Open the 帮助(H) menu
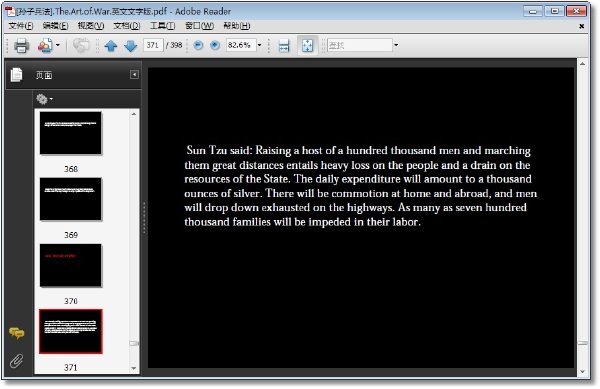600x389 pixels. pos(237,26)
